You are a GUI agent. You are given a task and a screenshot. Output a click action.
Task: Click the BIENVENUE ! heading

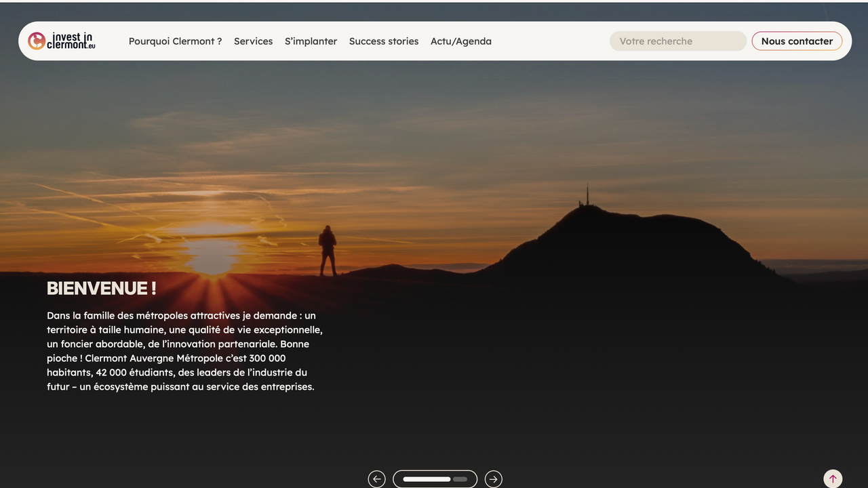(x=102, y=288)
